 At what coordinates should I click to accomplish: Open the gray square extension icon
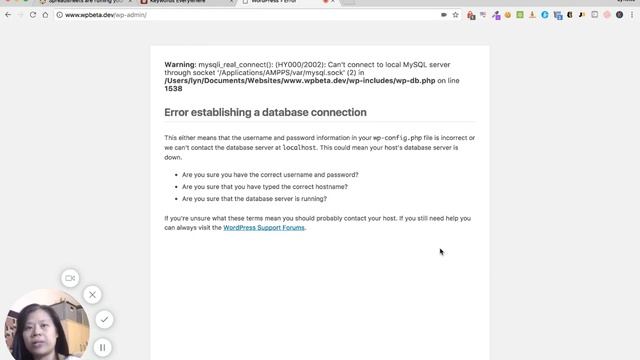coord(595,15)
